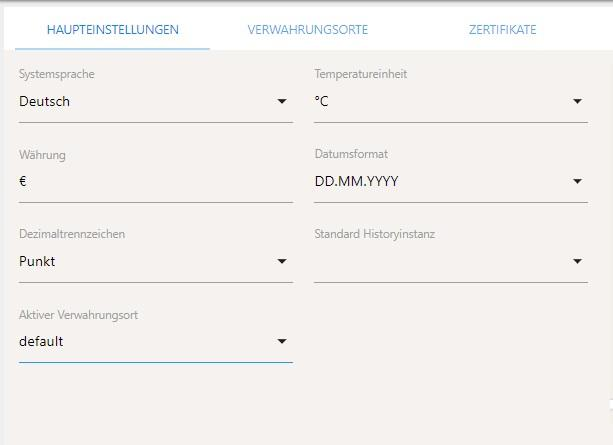Select the Haupteinstellungen tab
Image resolution: width=613 pixels, height=445 pixels.
(113, 30)
